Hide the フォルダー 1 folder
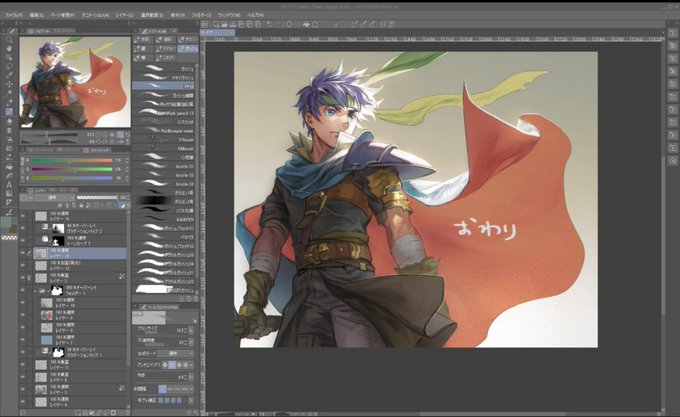680x417 pixels. (x=23, y=290)
